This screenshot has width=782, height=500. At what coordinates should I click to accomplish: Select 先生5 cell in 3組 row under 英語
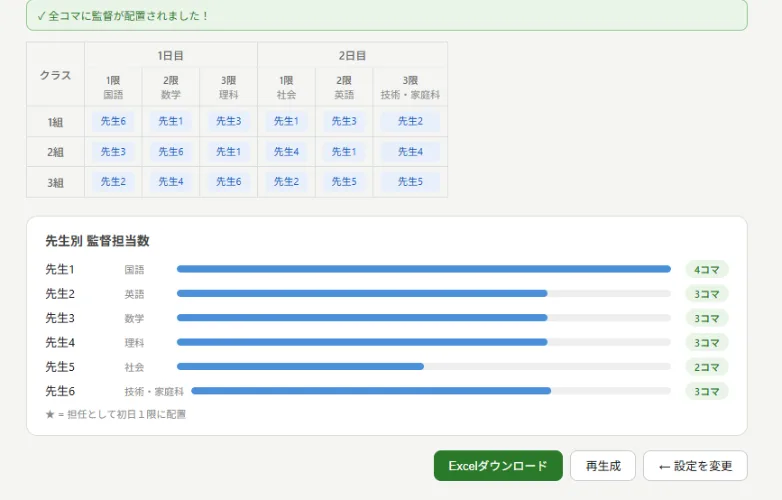pyautogui.click(x=344, y=182)
